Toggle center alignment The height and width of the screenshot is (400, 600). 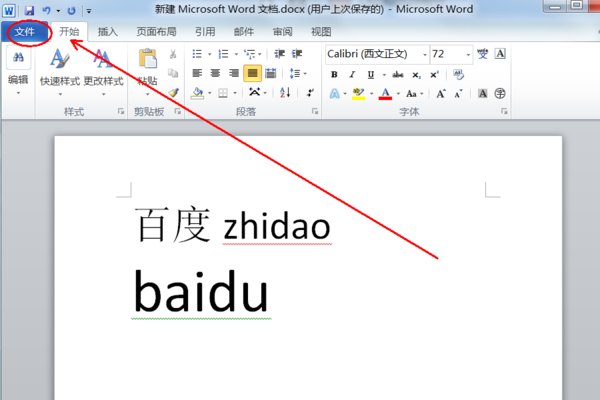click(215, 73)
